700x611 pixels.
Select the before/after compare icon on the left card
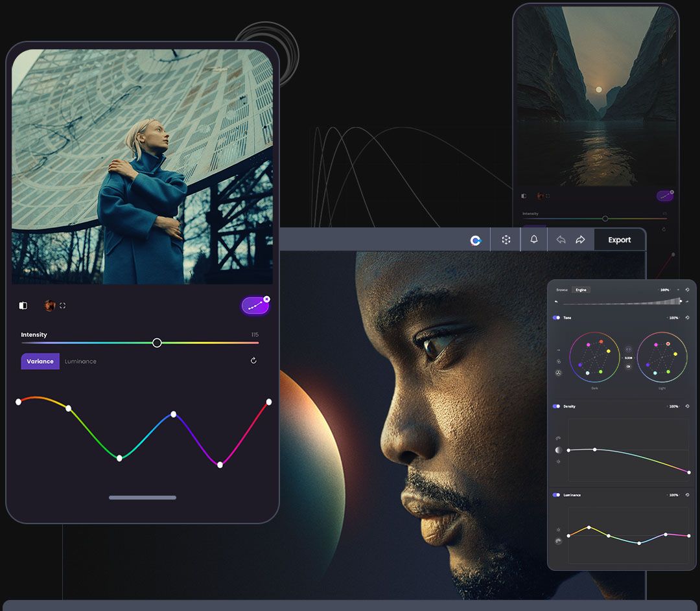pyautogui.click(x=23, y=306)
